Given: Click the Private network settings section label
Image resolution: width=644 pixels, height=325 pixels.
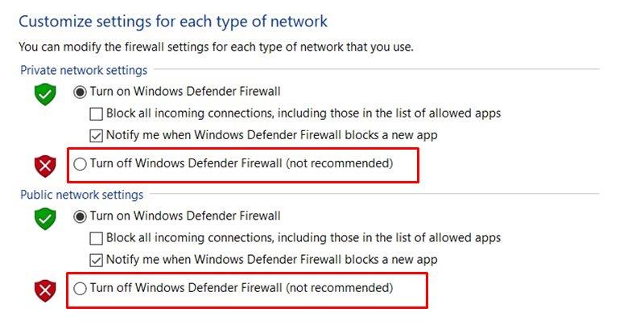Looking at the screenshot, I should pyautogui.click(x=84, y=70).
